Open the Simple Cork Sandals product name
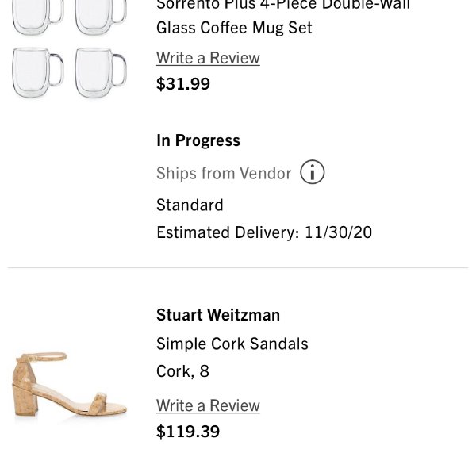 click(x=232, y=344)
